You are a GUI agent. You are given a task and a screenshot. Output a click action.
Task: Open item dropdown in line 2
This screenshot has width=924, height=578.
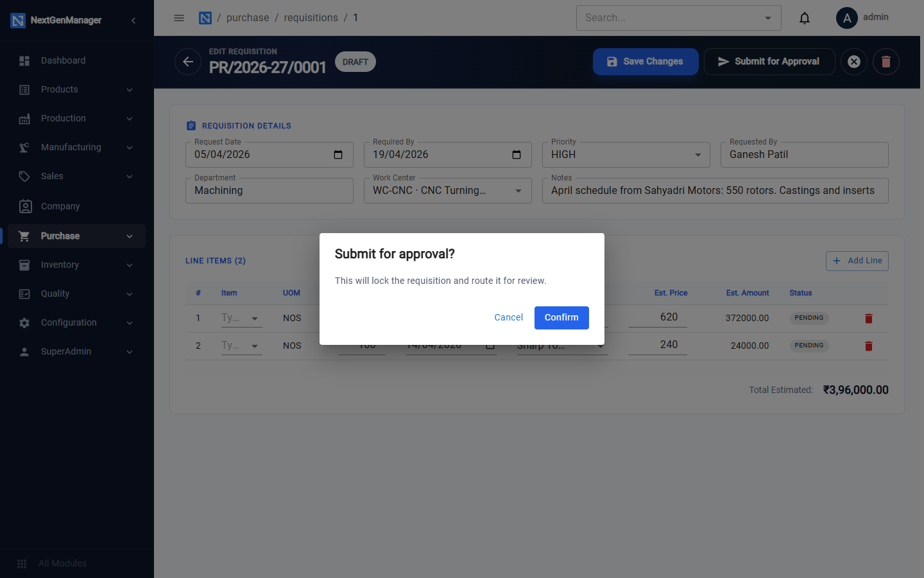[255, 346]
